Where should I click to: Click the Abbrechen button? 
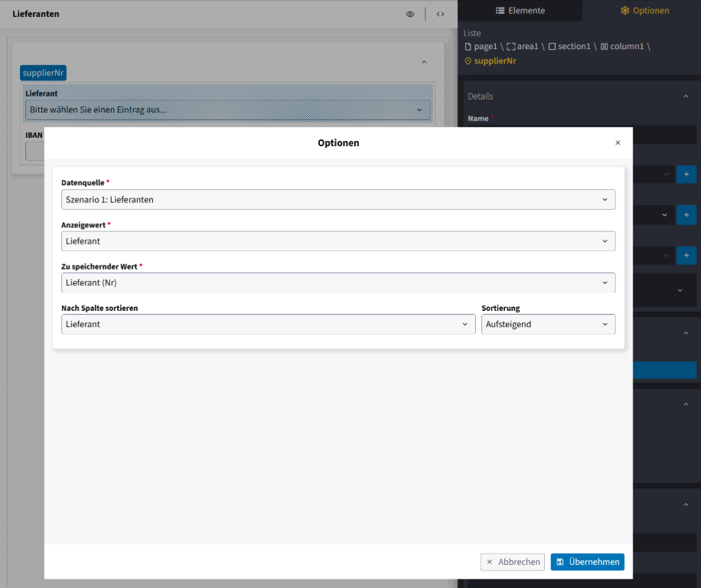[x=512, y=562]
